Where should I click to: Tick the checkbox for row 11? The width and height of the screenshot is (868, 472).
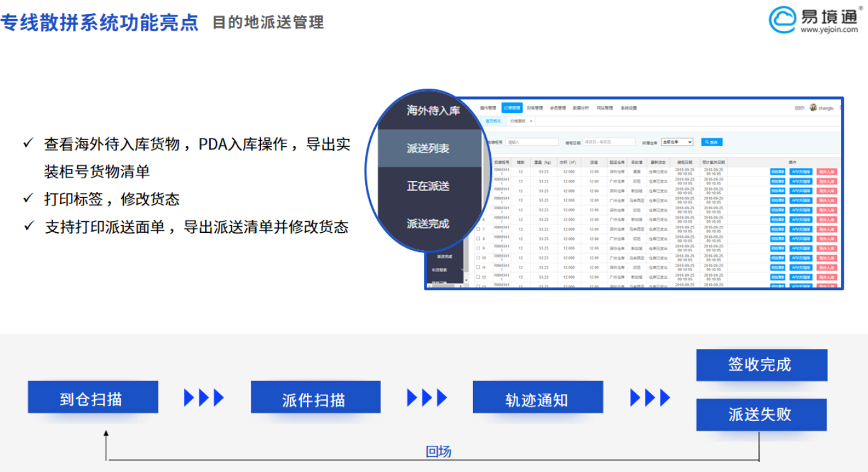click(x=478, y=267)
